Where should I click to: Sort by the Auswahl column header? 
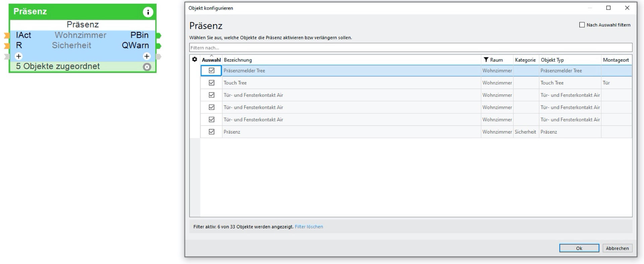pos(211,60)
